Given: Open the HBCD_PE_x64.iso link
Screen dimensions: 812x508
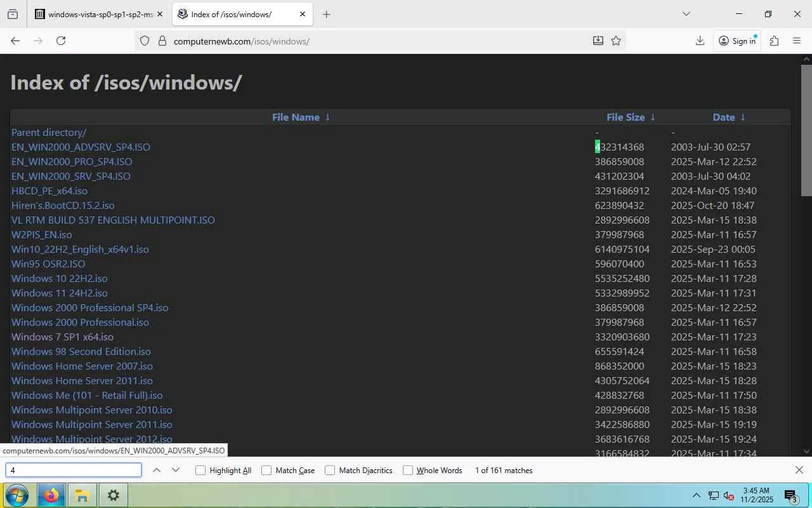Looking at the screenshot, I should (49, 190).
